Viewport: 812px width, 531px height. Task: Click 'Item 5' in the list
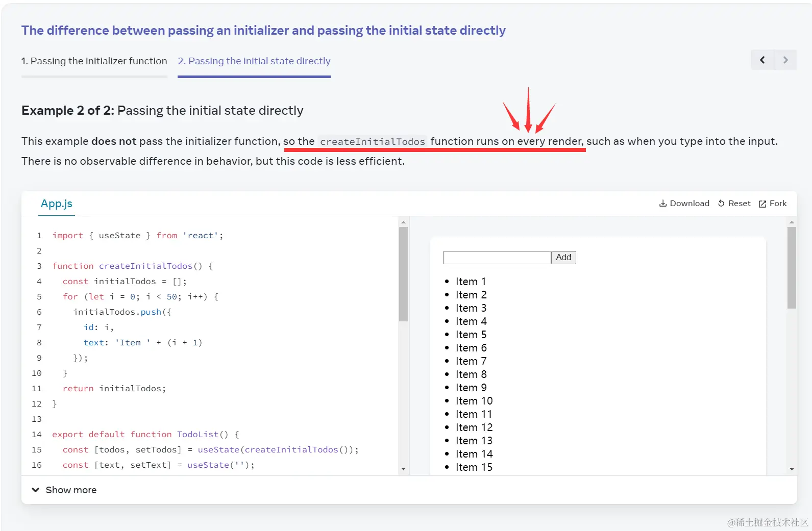click(x=471, y=335)
